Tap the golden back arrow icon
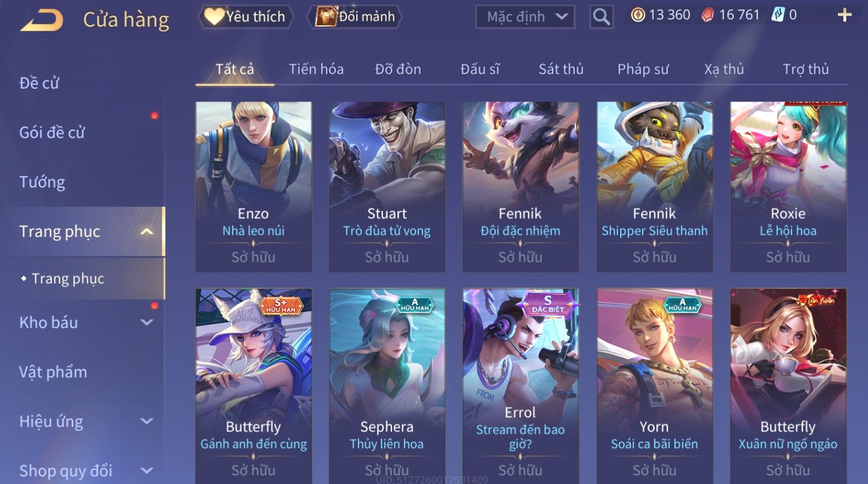This screenshot has width=868, height=484. tap(41, 21)
